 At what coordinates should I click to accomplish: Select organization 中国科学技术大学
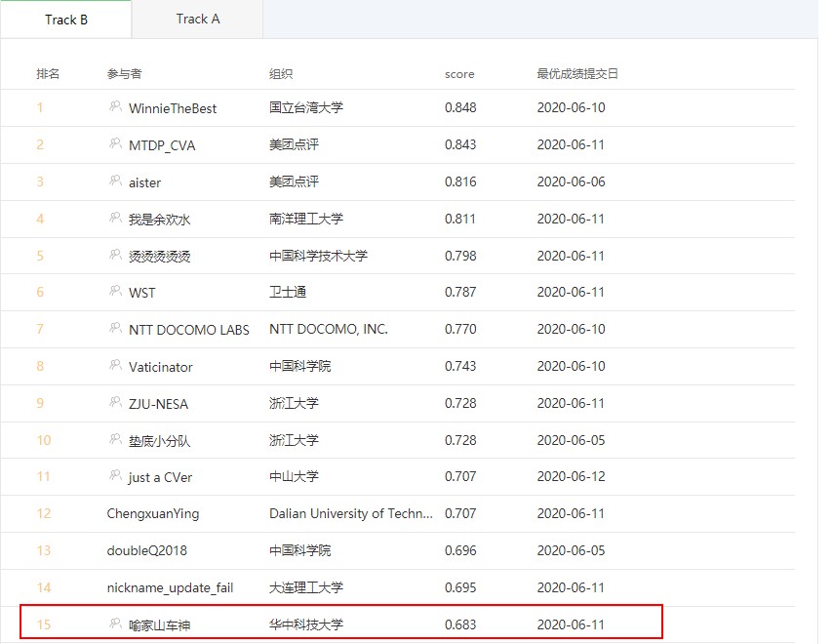(x=318, y=256)
